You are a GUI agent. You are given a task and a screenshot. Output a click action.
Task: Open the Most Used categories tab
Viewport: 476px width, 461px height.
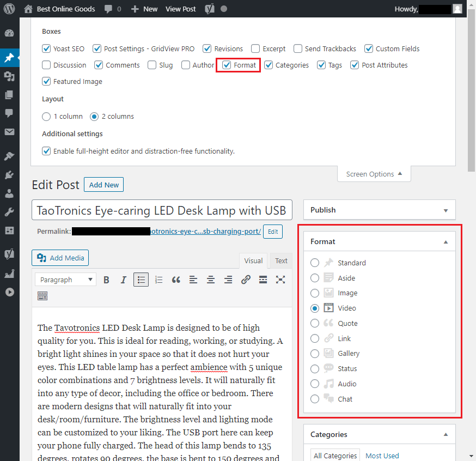click(x=382, y=456)
